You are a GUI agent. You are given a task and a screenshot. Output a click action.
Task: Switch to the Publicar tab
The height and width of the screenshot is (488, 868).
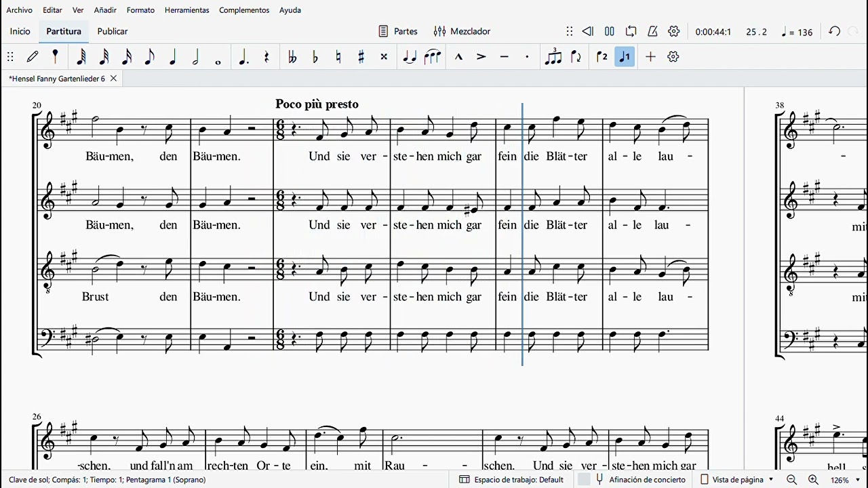[113, 31]
